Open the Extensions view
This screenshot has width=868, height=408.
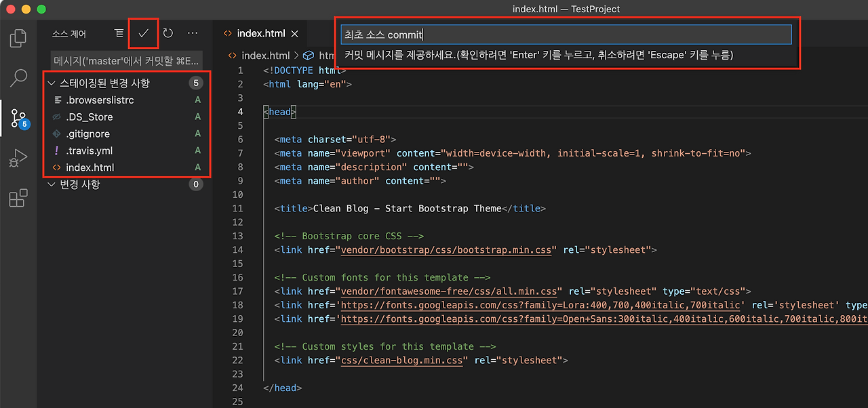[18, 197]
